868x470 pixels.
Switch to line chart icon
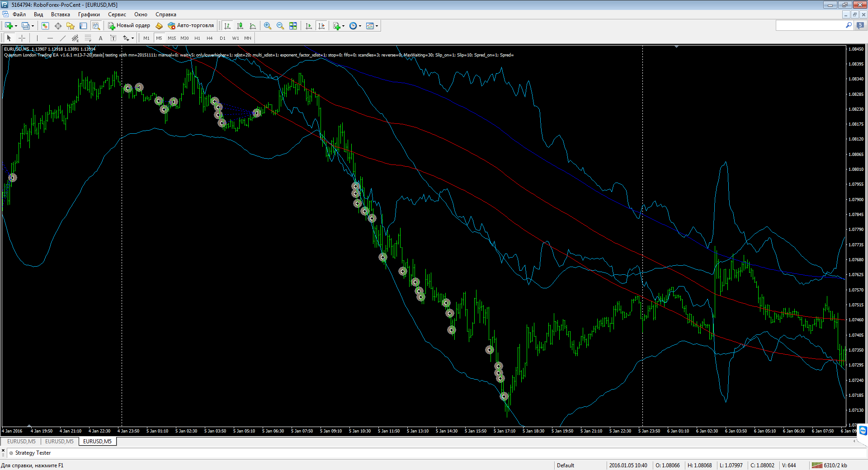[253, 26]
